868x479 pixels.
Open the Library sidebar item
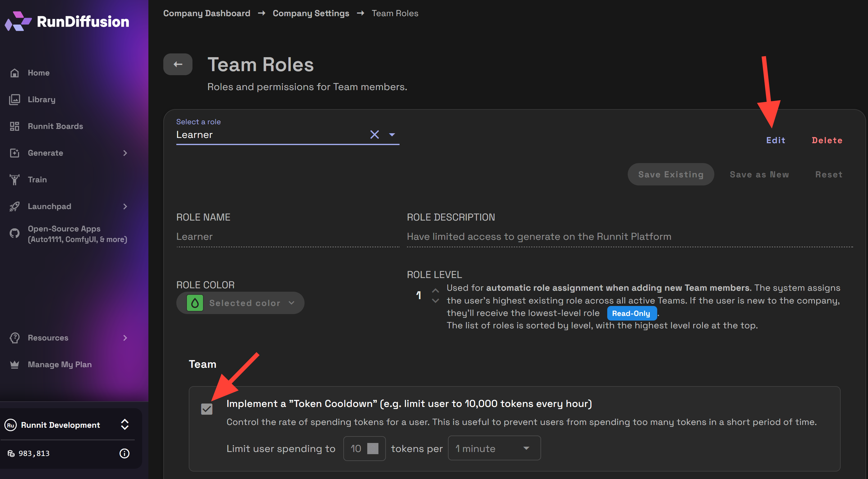point(41,99)
